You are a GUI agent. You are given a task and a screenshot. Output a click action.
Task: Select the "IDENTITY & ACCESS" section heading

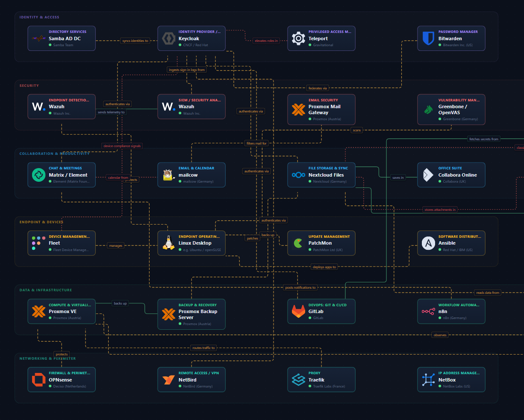click(39, 17)
